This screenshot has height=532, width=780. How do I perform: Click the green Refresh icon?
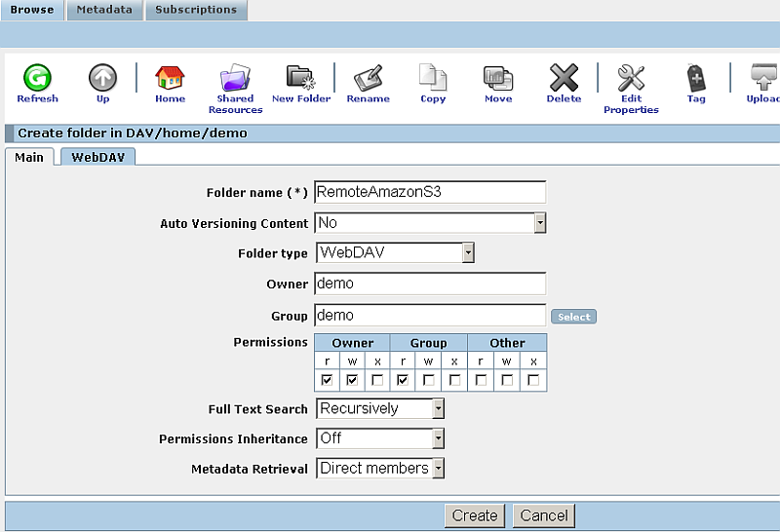coord(37,78)
